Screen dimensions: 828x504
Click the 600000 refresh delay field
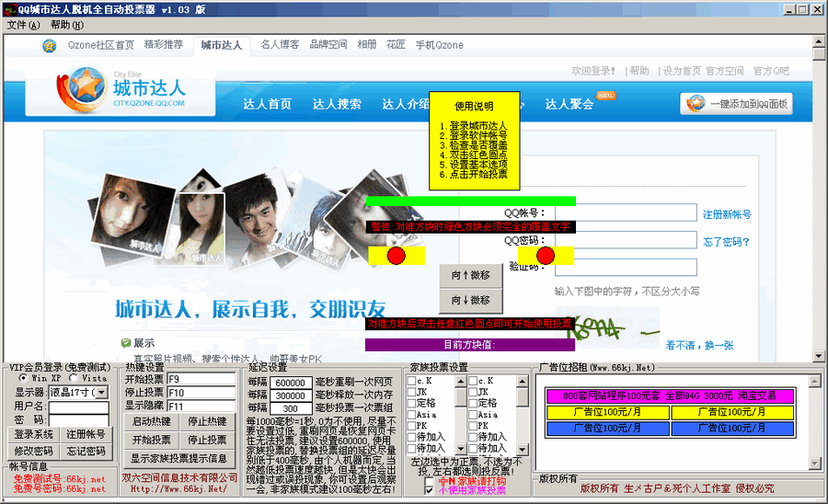coord(291,383)
